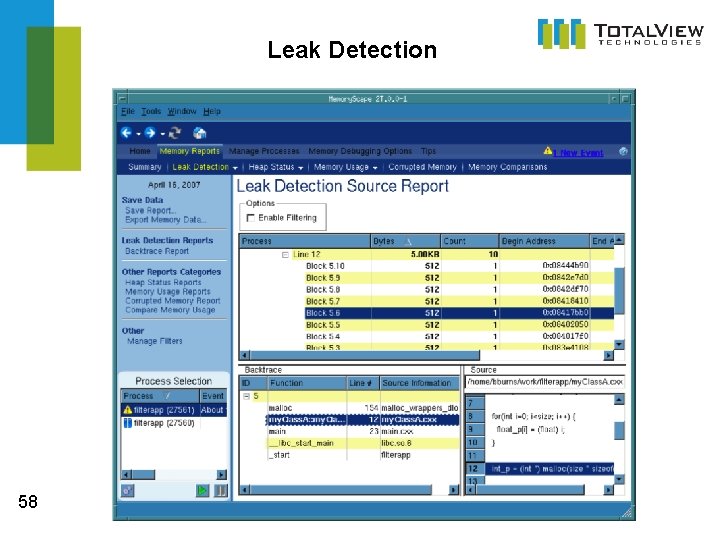The width and height of the screenshot is (720, 540).
Task: Sort by Begin Address column header
Action: point(544,241)
